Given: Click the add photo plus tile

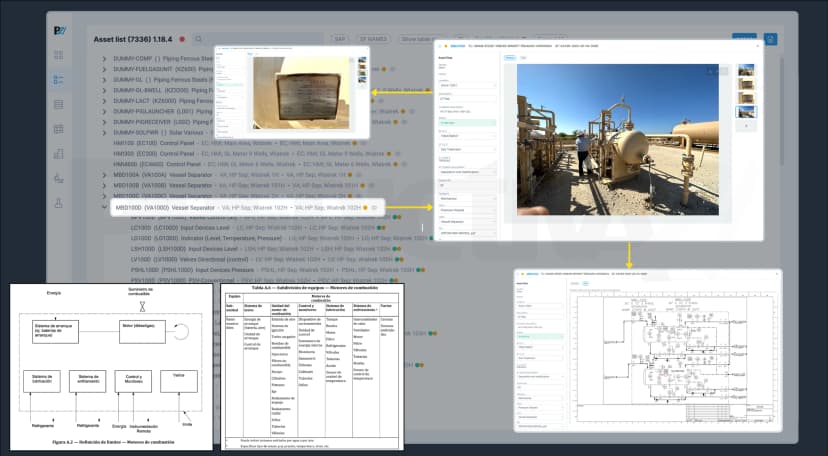Looking at the screenshot, I should pos(746,126).
